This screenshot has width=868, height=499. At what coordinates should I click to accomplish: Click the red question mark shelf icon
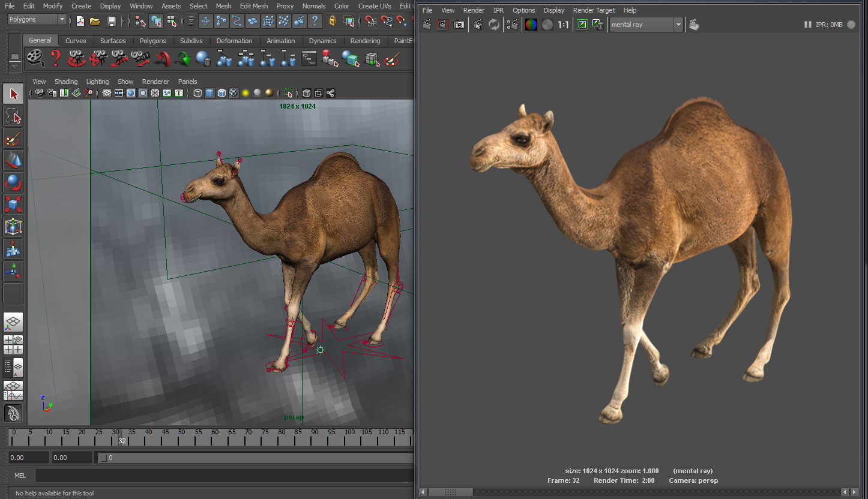(56, 58)
